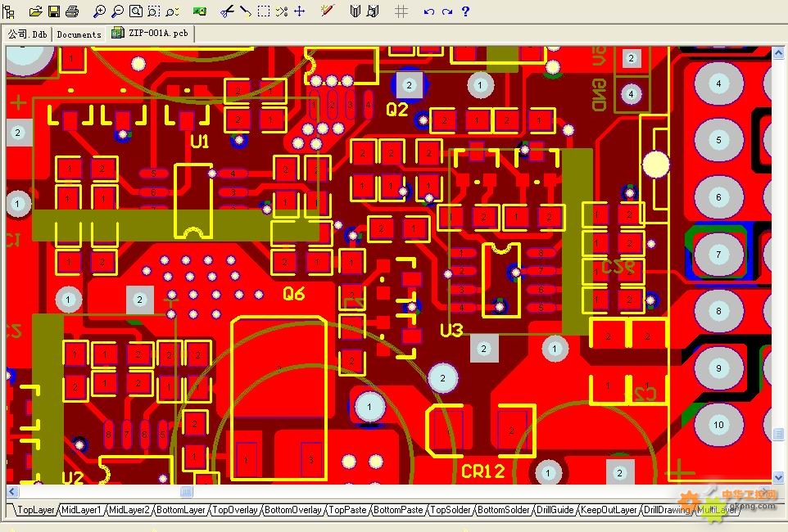Select the U1 designator on the board
This screenshot has height=532, width=788.
(x=200, y=142)
